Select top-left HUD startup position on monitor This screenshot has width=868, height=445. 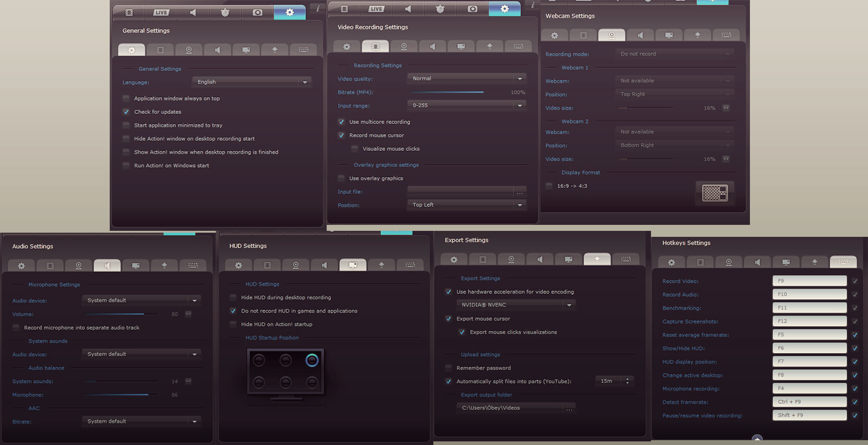pyautogui.click(x=258, y=360)
